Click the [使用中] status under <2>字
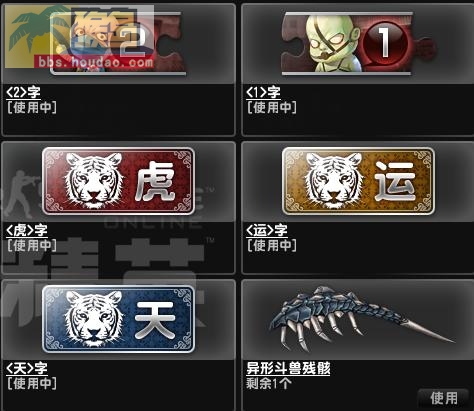Viewport: 474px width, 411px height. (32, 107)
